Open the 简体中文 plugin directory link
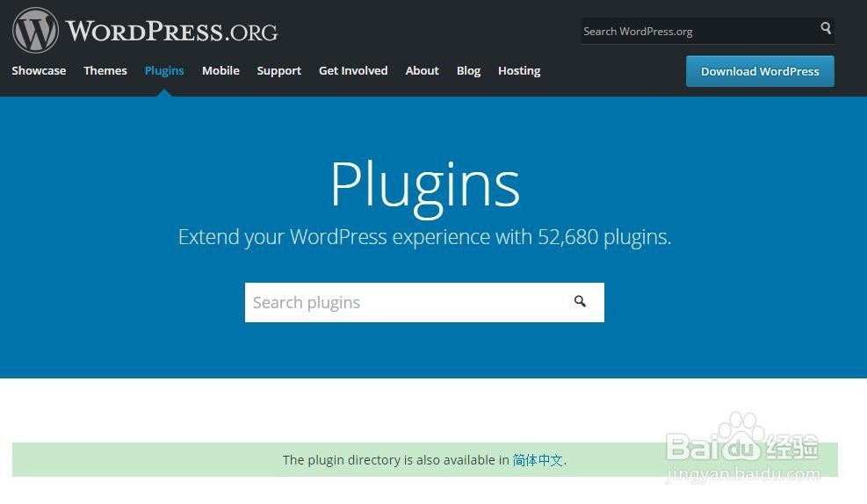The image size is (867, 504). 538,460
